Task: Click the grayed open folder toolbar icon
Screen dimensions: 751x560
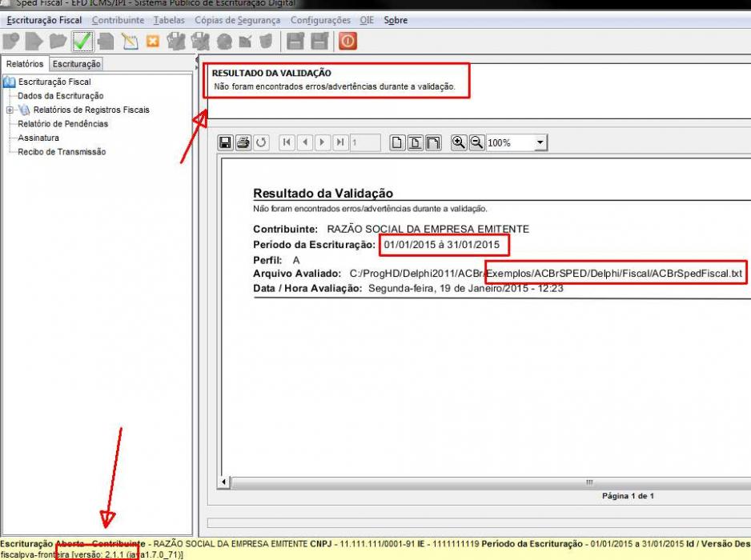Action: [x=58, y=42]
